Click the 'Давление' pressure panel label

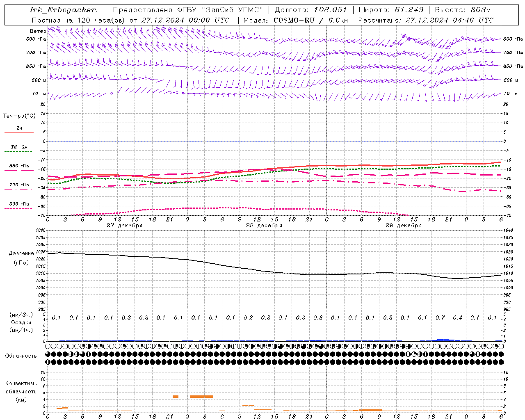21,253
